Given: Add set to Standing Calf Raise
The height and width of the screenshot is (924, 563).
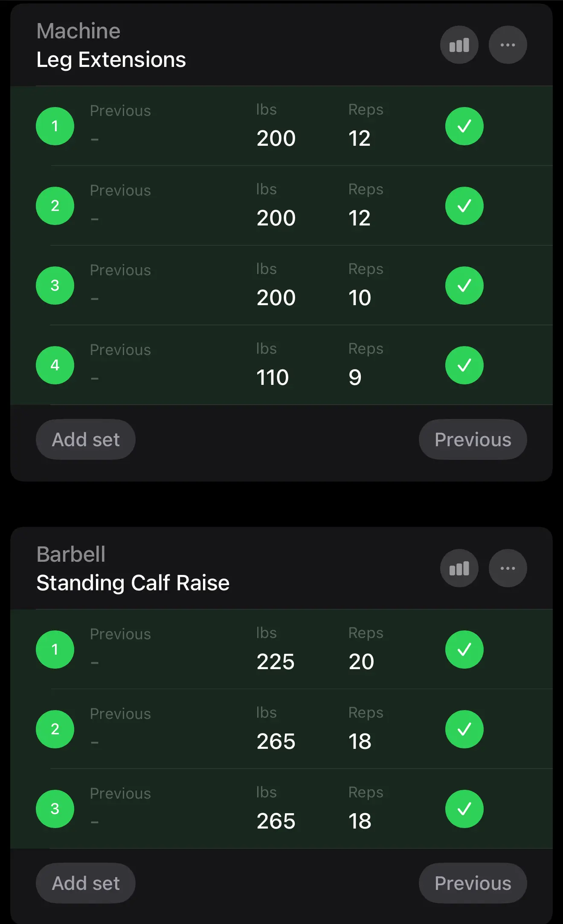Looking at the screenshot, I should (86, 883).
